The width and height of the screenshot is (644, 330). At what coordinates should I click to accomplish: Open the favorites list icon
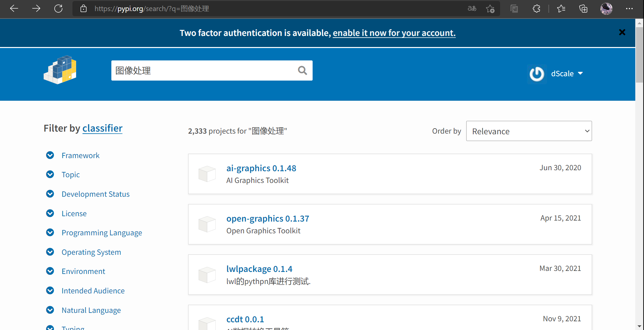tap(561, 9)
